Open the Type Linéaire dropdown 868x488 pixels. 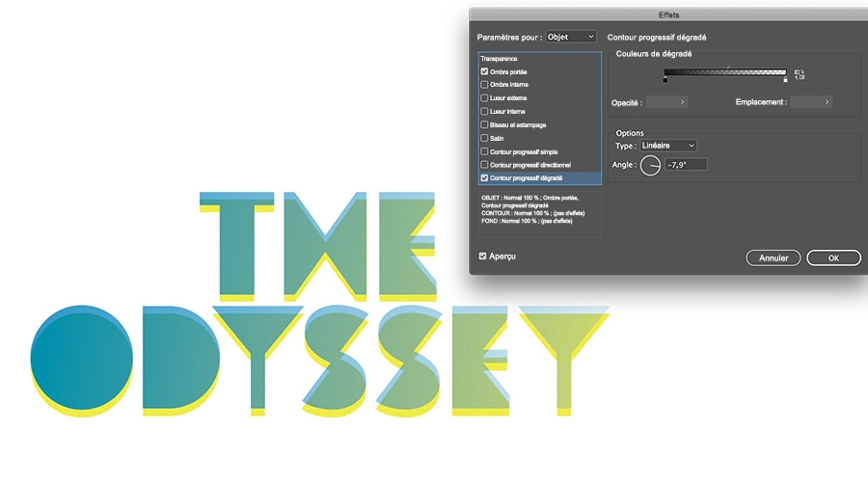[668, 146]
